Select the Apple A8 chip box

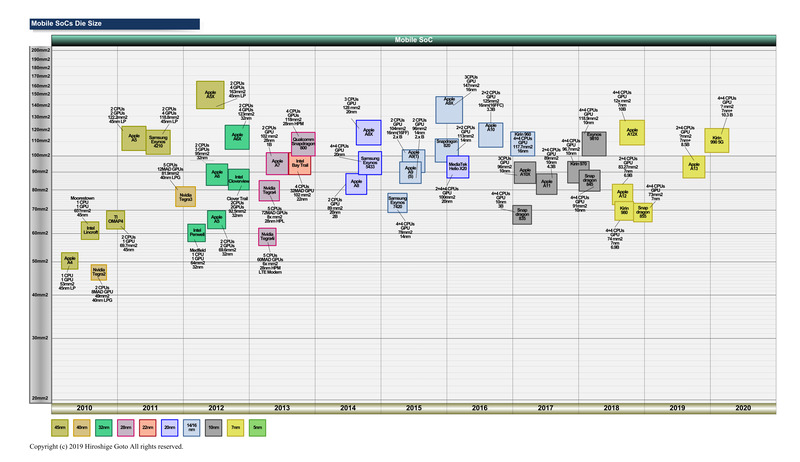356,184
